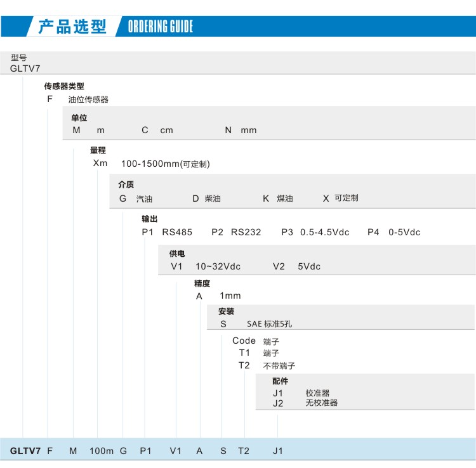This screenshot has height=468, width=476.
Task: Click the 产品选型 header title
Action: pos(72,27)
